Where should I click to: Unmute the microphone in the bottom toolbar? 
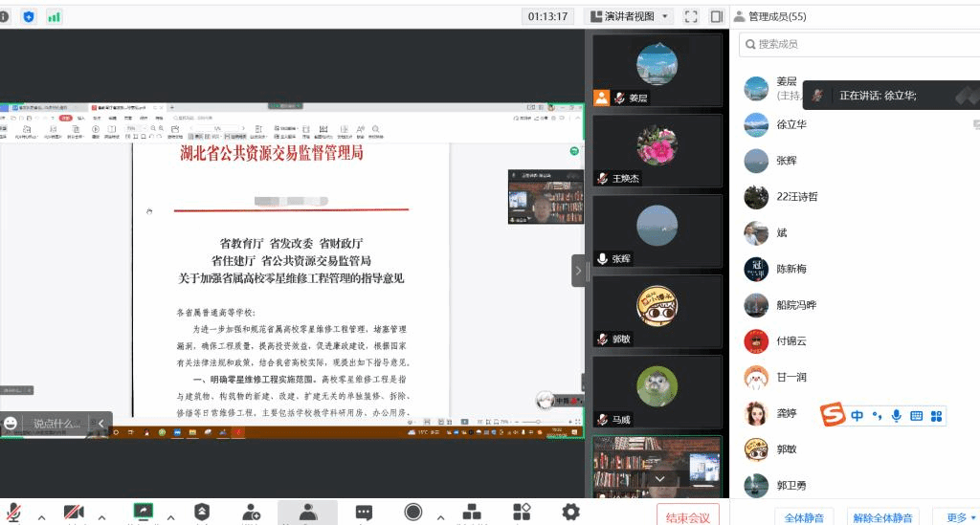(x=13, y=513)
